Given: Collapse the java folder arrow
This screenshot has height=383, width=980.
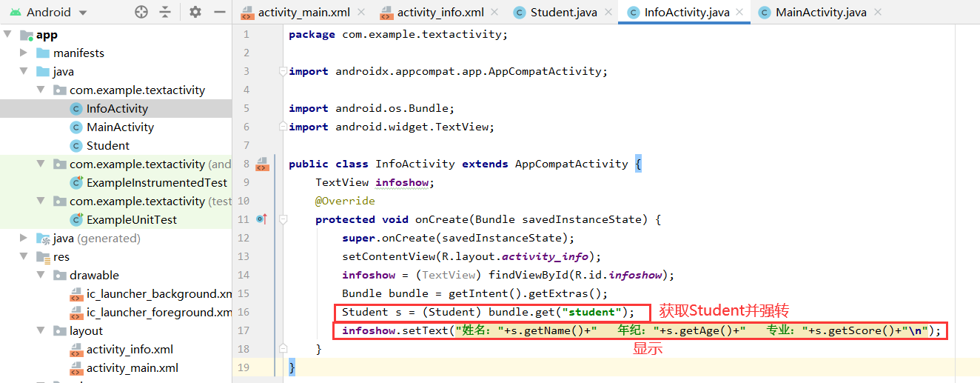Looking at the screenshot, I should pyautogui.click(x=24, y=72).
